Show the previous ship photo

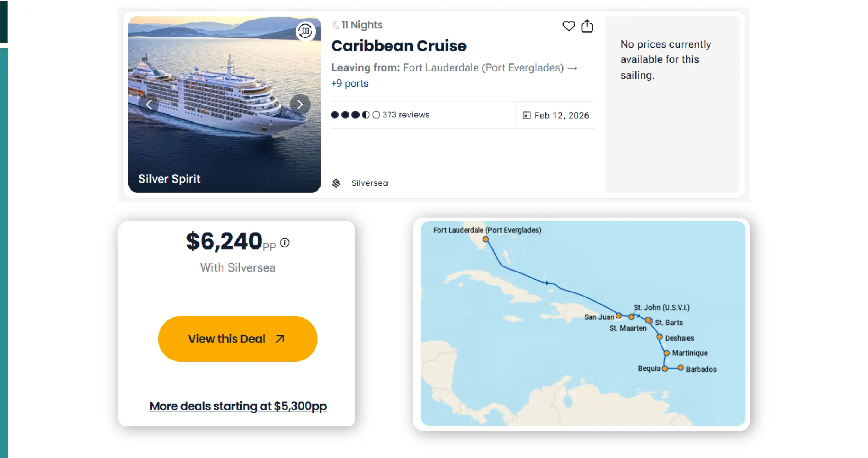[149, 104]
